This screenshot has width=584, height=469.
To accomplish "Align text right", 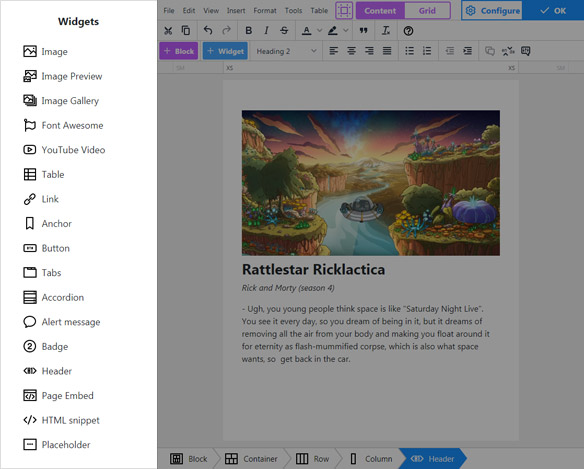I will coord(369,51).
